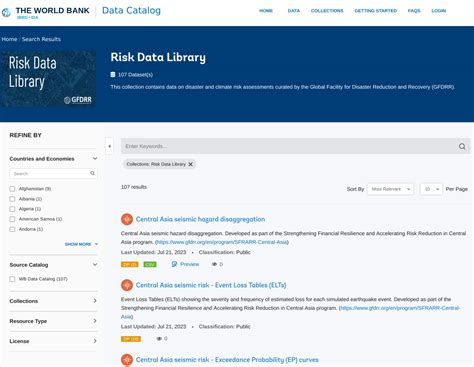The height and width of the screenshot is (367, 474).
Task: Collapse the Source Catalog section
Action: click(x=95, y=265)
